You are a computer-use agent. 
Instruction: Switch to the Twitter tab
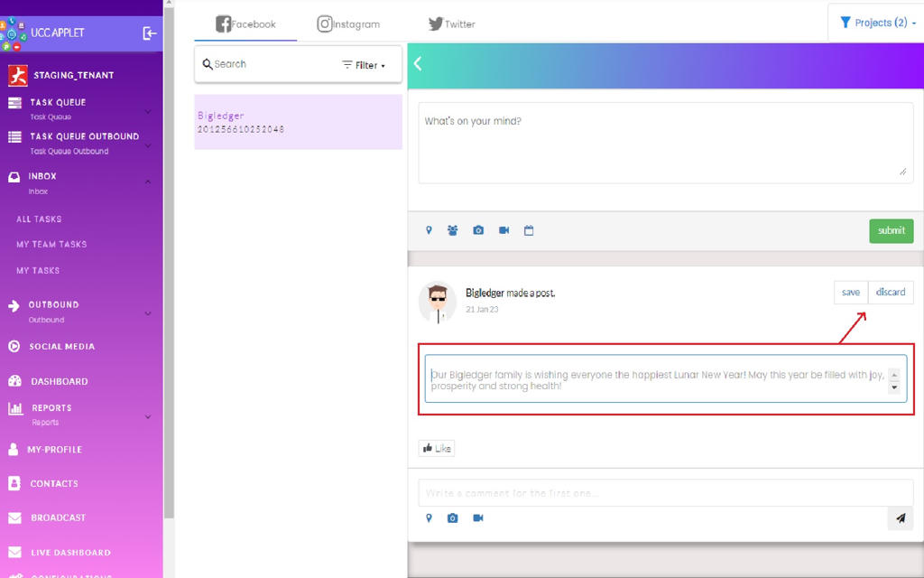coord(451,24)
